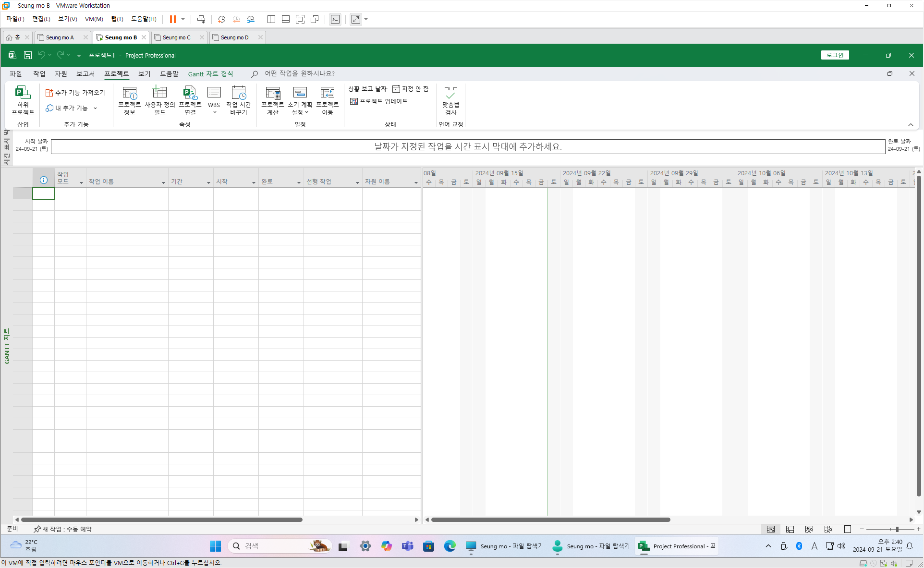924x568 pixels.
Task: Switch to the Seung mo C VM tab
Action: [x=176, y=37]
